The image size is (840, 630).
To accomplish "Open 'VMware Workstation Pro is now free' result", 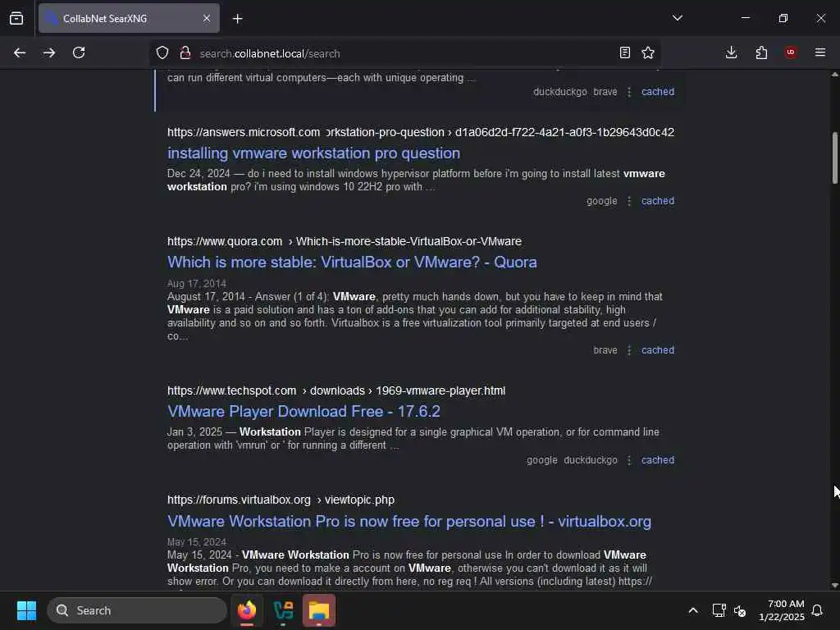I will click(x=409, y=521).
